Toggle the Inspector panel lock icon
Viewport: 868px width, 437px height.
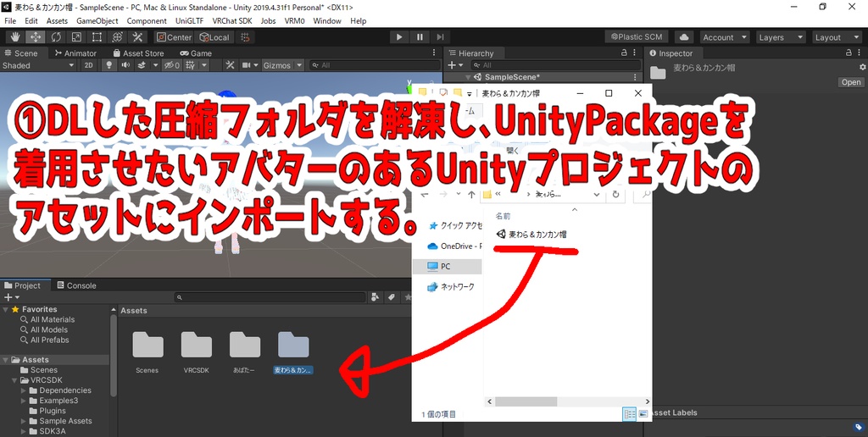(849, 53)
